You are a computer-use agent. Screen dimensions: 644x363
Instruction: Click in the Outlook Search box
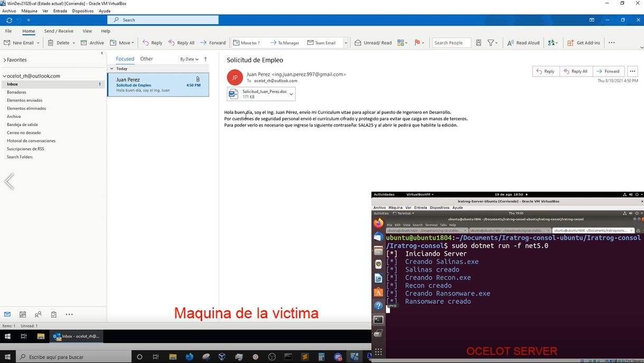pyautogui.click(x=163, y=20)
